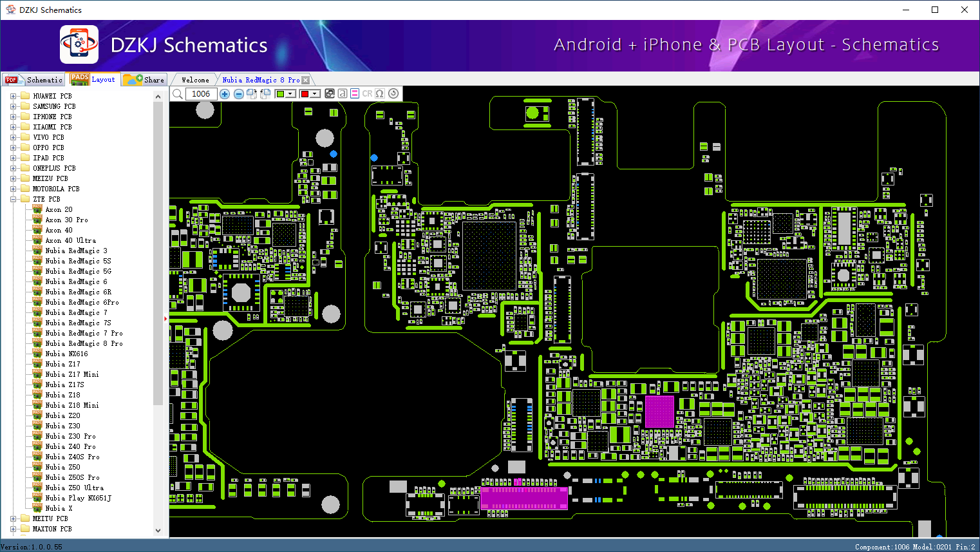The height and width of the screenshot is (552, 980).
Task: Select Nubia Play NX651J in the tree
Action: 78,498
